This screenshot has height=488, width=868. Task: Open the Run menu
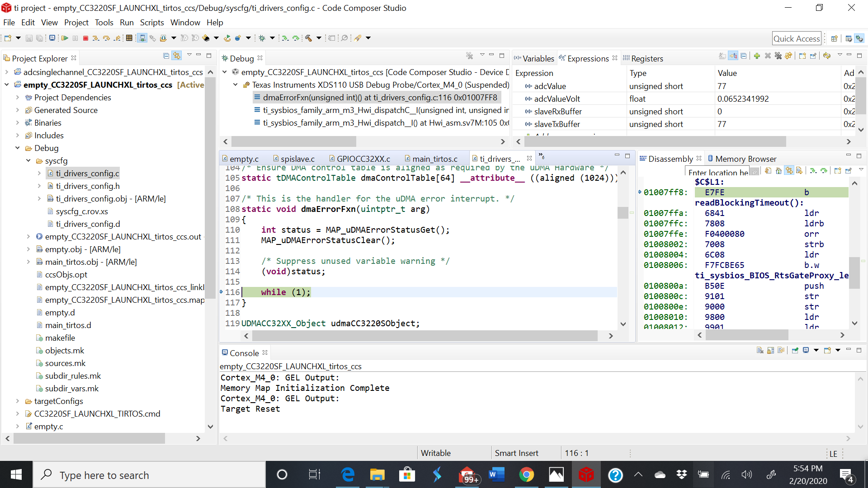[x=127, y=23]
